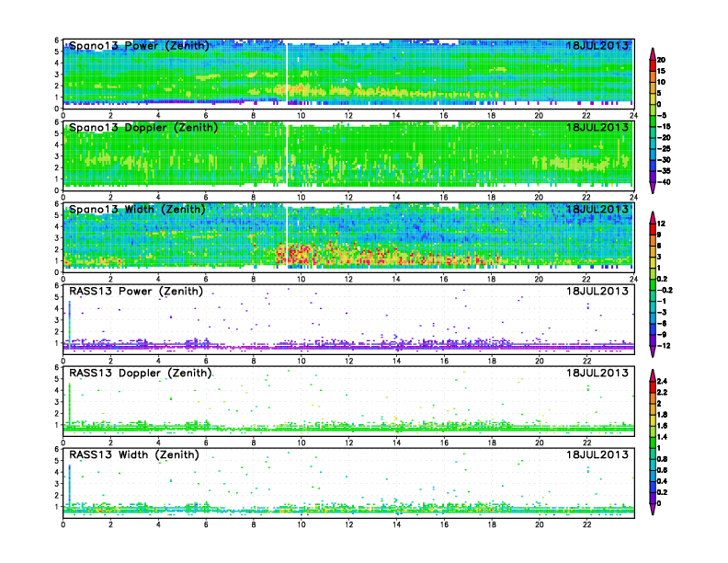Image resolution: width=728 pixels, height=563 pixels.
Task: Click the "20" label on the top colorbar
Action: (662, 60)
